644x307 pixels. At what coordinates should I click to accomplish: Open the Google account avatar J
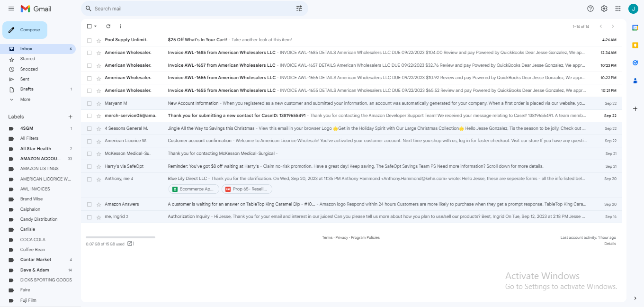point(633,9)
